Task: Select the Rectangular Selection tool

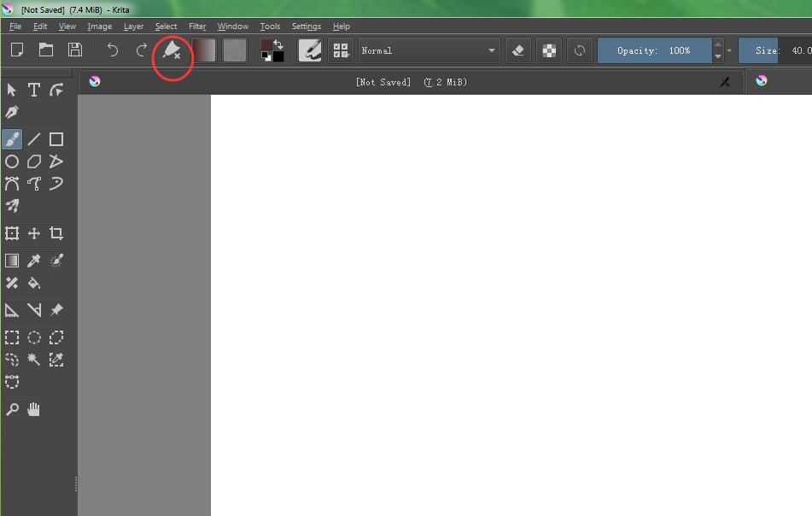Action: point(12,337)
